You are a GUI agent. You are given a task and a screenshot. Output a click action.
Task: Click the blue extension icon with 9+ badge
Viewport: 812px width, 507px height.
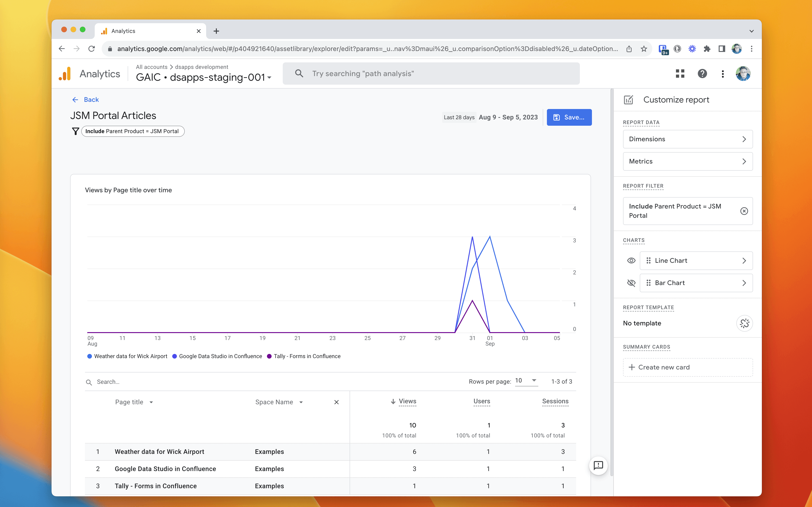click(663, 49)
